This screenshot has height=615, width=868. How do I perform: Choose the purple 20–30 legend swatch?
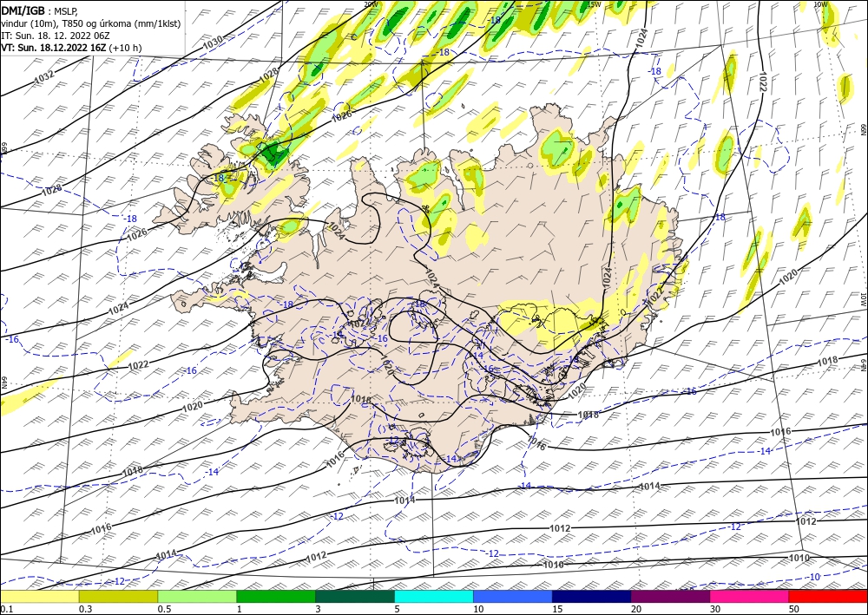[x=670, y=596]
